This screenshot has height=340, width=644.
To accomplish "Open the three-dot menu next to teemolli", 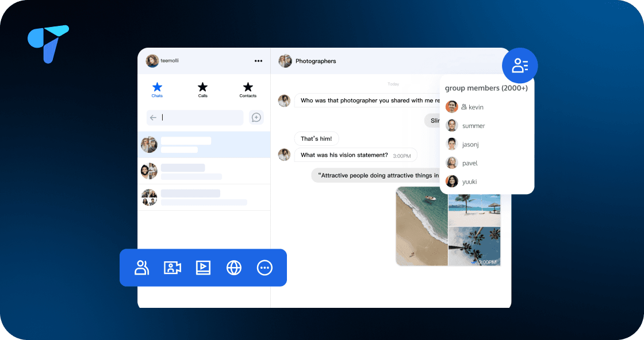I will pyautogui.click(x=258, y=61).
